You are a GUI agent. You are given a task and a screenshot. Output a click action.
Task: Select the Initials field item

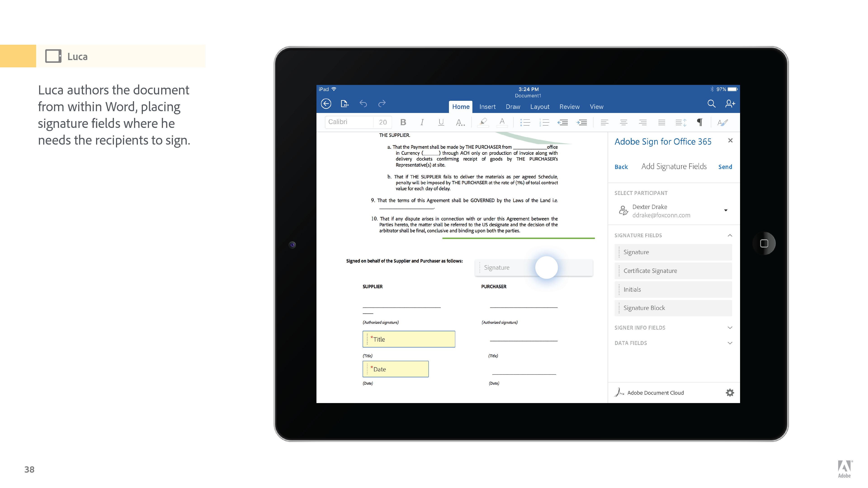click(x=673, y=289)
